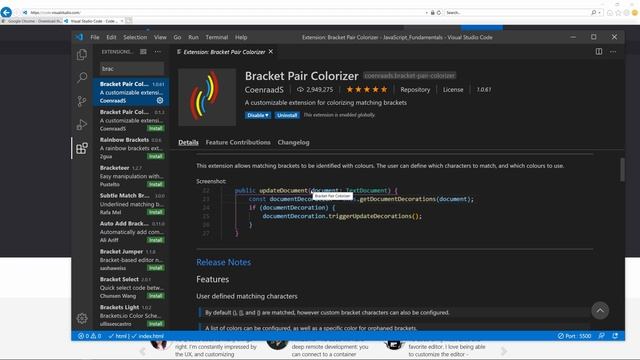
Task: Click the extensions filter/clear list icon
Action: (x=143, y=52)
